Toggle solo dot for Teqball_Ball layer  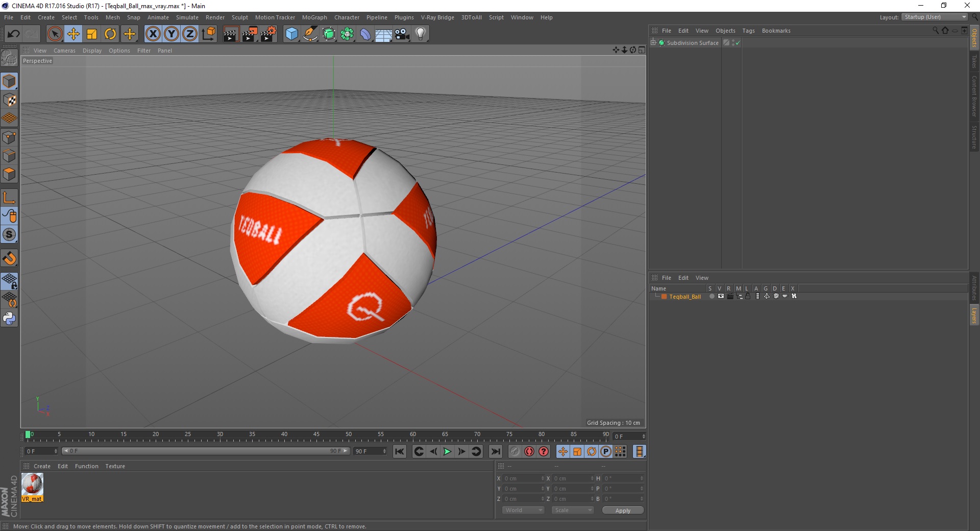(712, 297)
